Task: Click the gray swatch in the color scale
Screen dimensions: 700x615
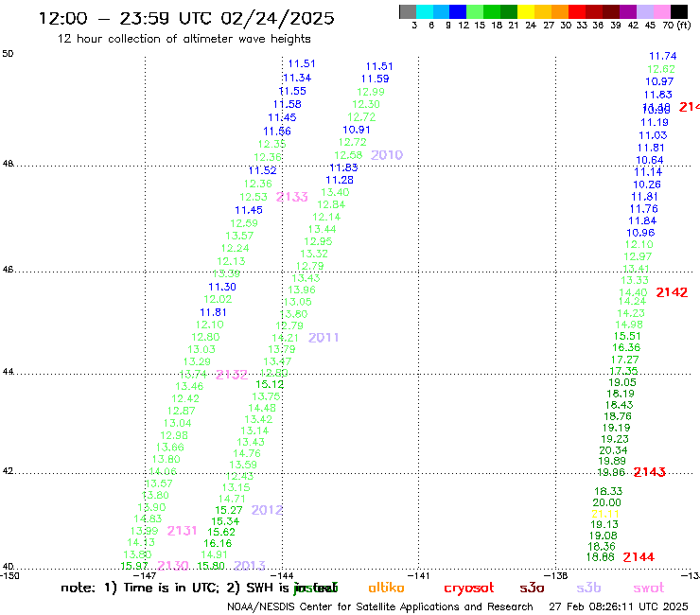Action: (x=408, y=11)
